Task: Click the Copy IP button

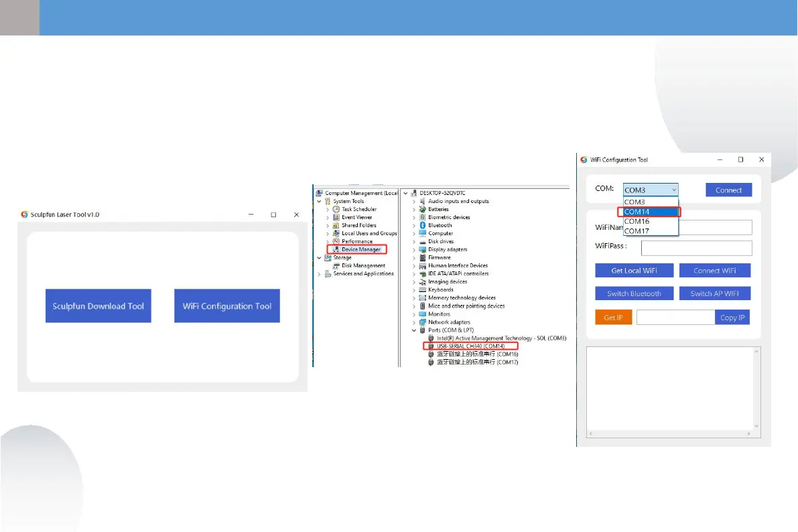Action: [x=732, y=317]
